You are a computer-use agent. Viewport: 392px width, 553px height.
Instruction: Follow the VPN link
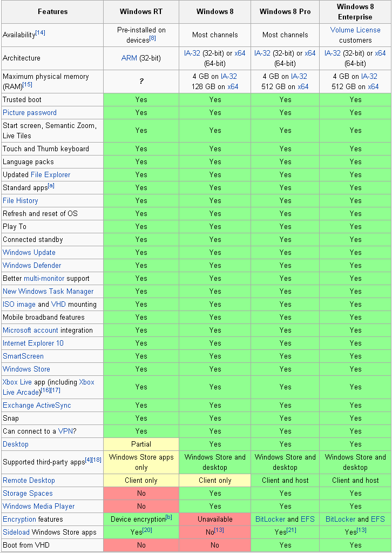(x=65, y=431)
